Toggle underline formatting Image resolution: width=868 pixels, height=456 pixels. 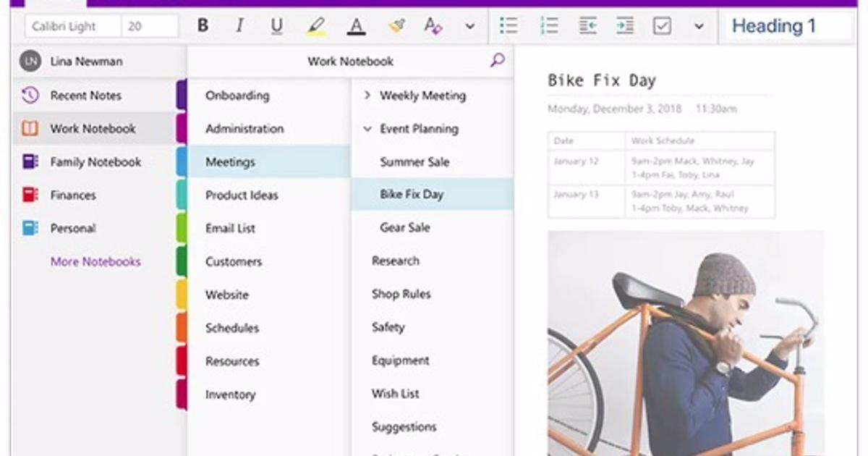[276, 25]
